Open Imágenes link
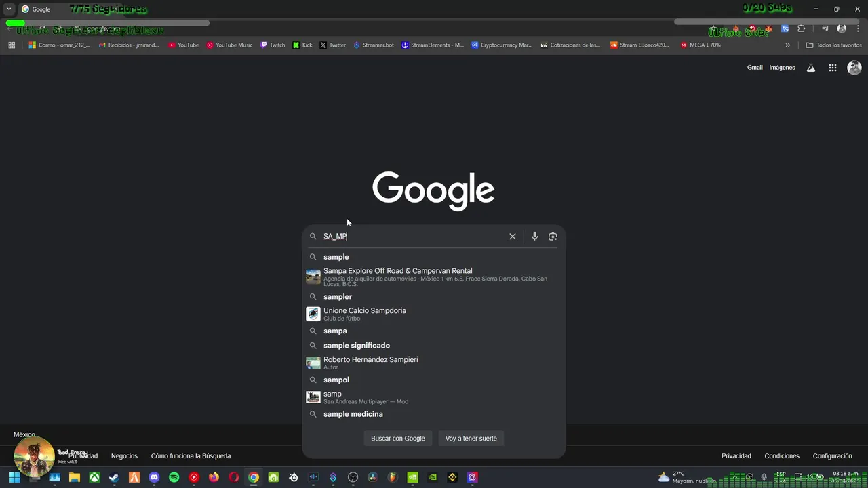The height and width of the screenshot is (488, 868). click(782, 68)
